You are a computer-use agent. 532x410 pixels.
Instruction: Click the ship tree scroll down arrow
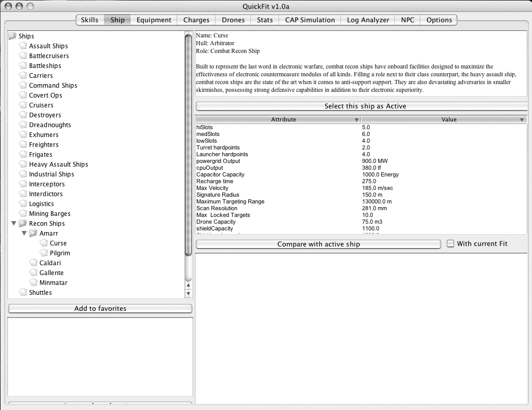coord(188,293)
